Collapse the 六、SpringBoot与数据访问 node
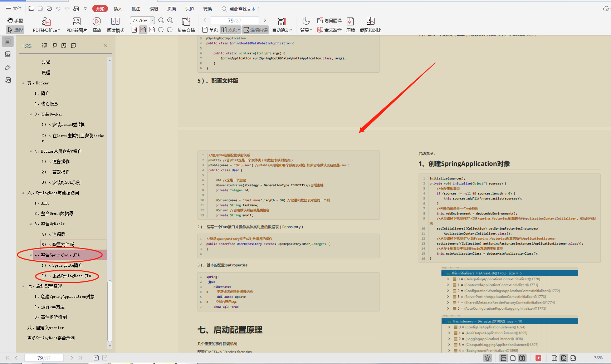Screen dimensions: 611x364 point(24,193)
